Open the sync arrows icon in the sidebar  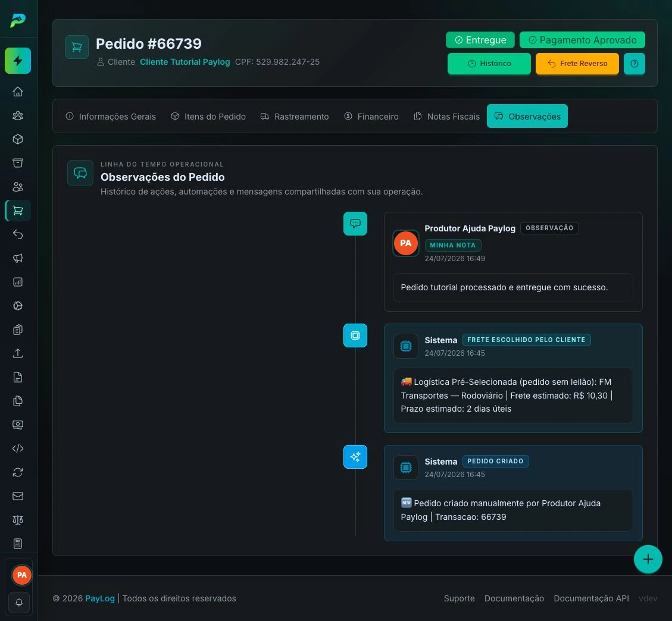tap(18, 472)
